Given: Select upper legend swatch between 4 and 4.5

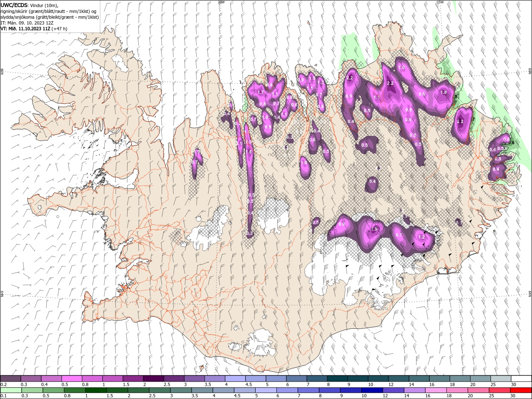Looking at the screenshot, I should point(235,379).
